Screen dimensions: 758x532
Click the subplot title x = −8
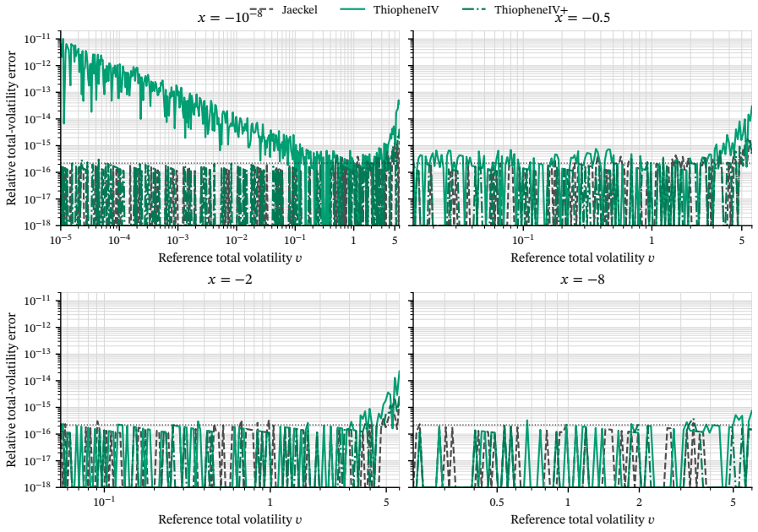(x=582, y=280)
